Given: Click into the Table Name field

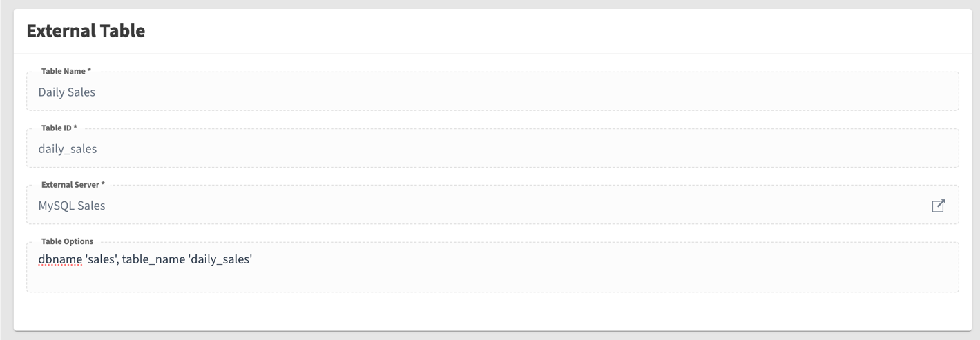Looking at the screenshot, I should [x=483, y=92].
